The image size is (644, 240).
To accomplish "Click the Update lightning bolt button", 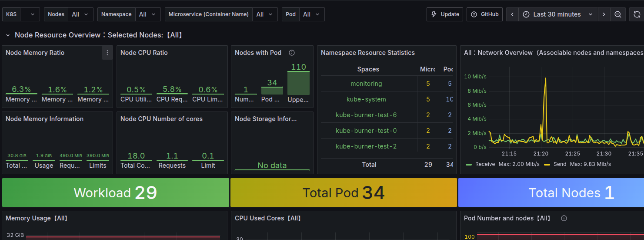I will pos(444,14).
